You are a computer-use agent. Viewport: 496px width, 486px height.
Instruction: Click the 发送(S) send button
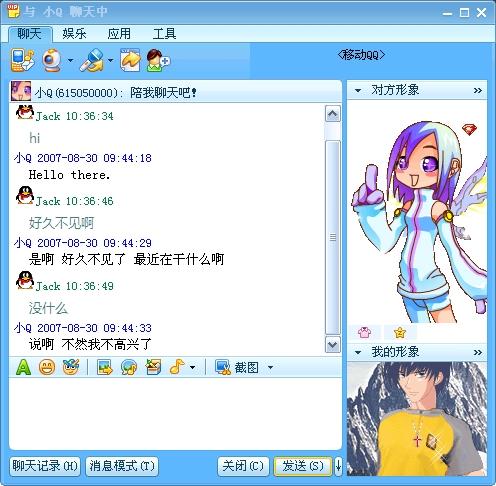pyautogui.click(x=303, y=466)
